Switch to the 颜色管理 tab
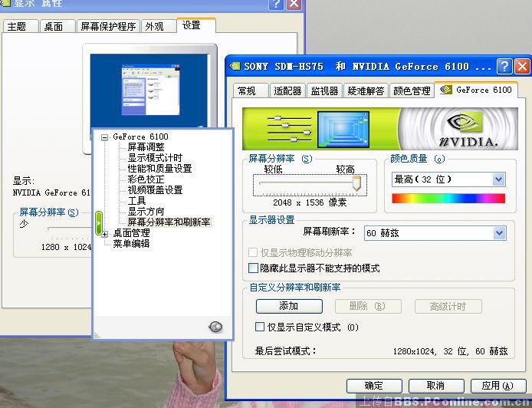Screen dimensions: 532x408 click(412, 90)
